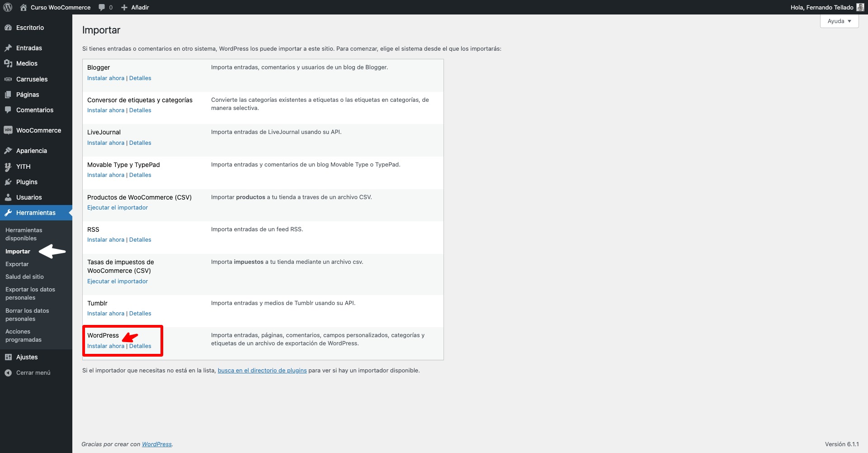View Detalles for Tumblr importer

140,314
